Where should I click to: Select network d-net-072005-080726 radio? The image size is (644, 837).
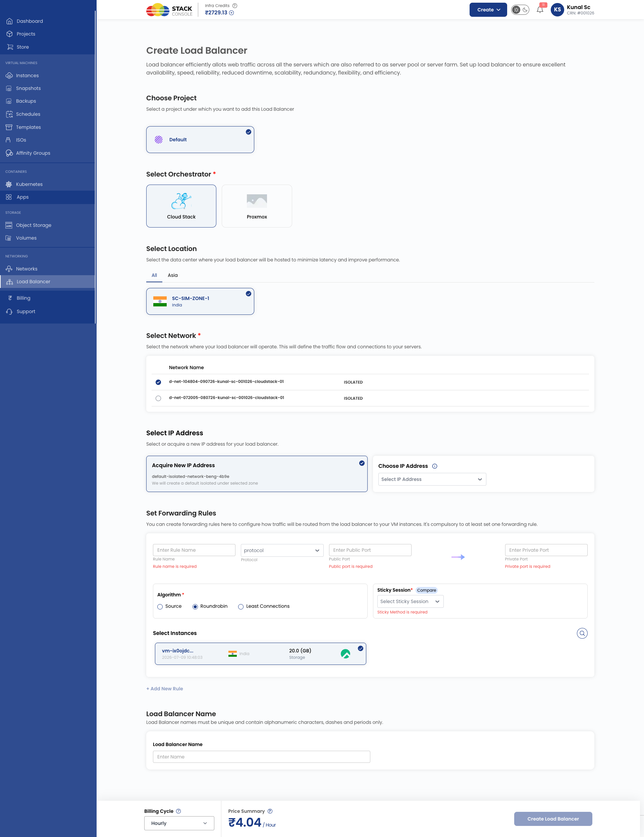(158, 398)
